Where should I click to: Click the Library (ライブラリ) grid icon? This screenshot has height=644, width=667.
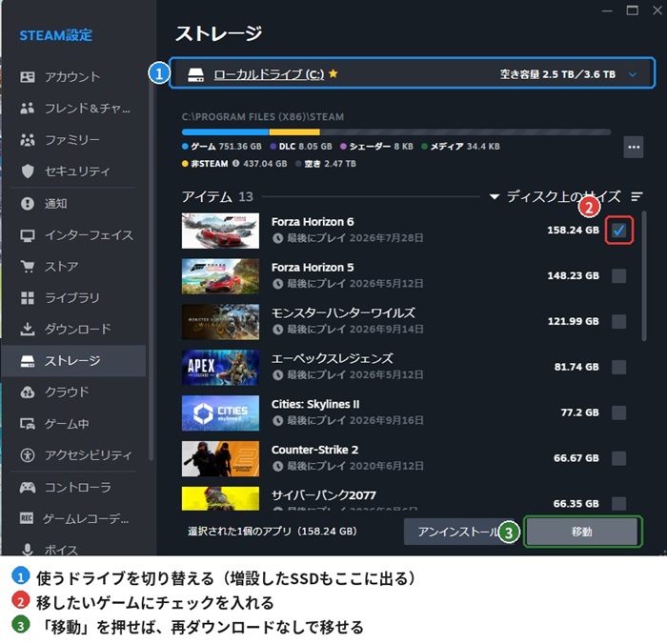pyautogui.click(x=28, y=298)
